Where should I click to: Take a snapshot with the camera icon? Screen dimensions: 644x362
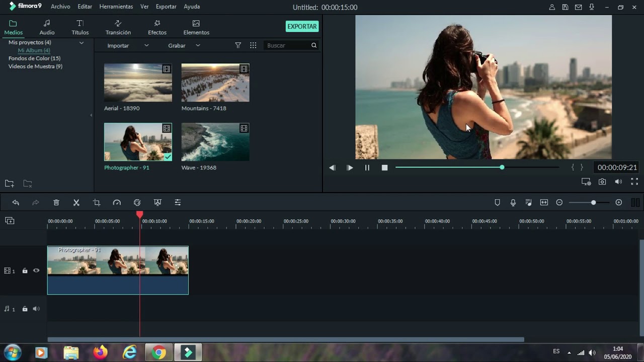pos(602,182)
